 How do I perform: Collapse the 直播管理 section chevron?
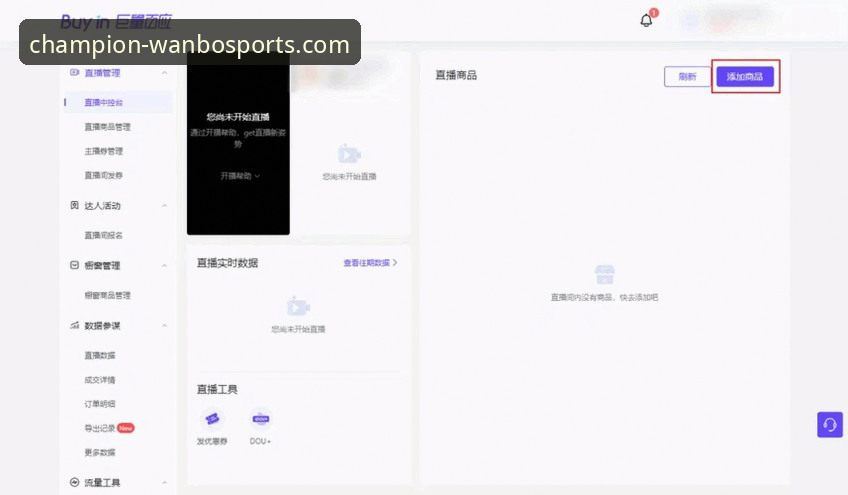[164, 72]
